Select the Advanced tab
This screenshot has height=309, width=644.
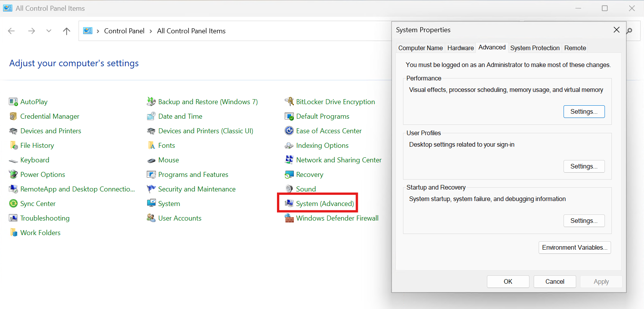click(492, 47)
